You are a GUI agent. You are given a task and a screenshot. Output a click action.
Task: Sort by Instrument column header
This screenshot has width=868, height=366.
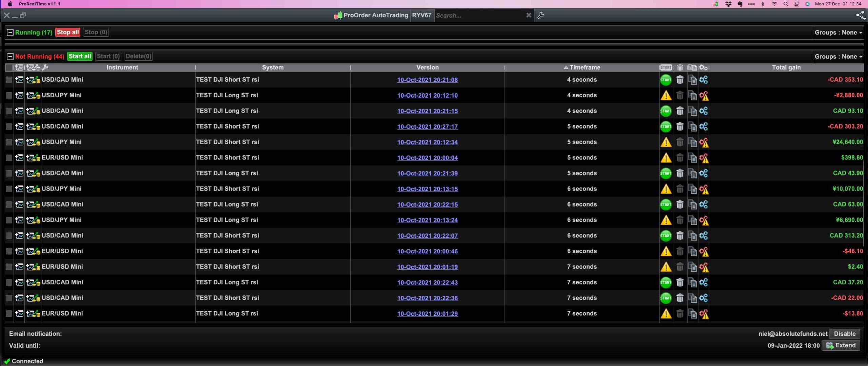click(x=122, y=68)
